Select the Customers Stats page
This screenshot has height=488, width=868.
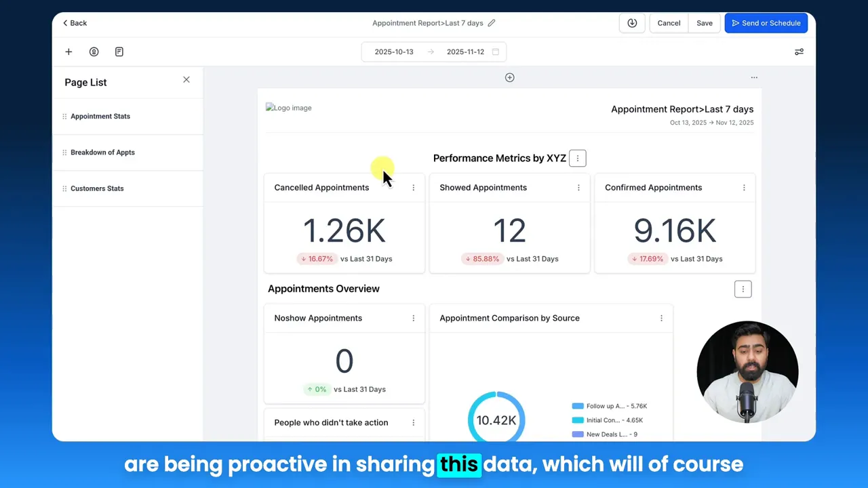click(x=97, y=188)
